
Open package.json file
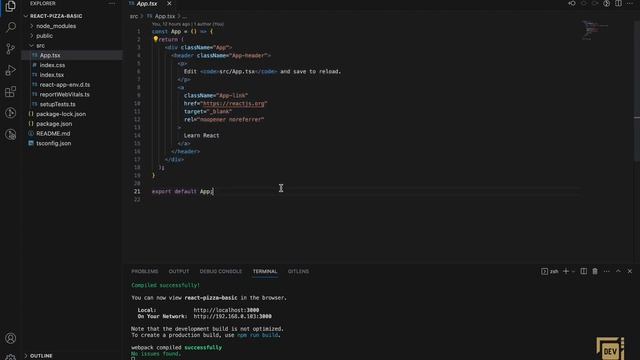coord(71,124)
